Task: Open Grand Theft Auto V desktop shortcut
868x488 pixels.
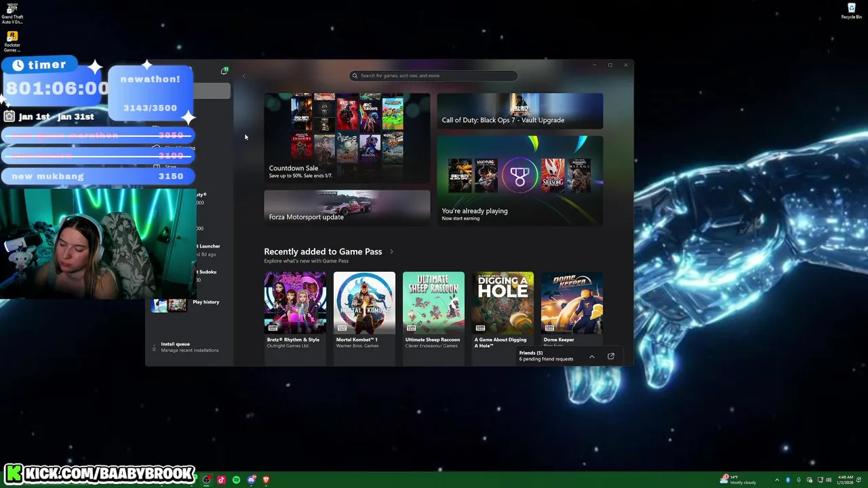Action: pyautogui.click(x=12, y=14)
